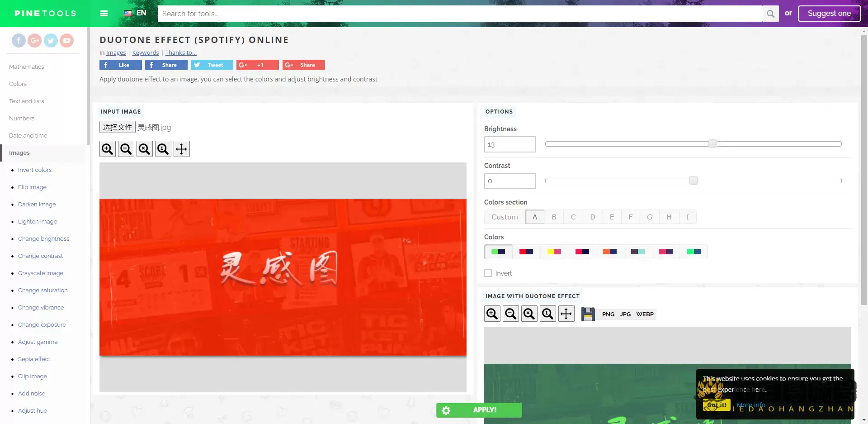Screen dimensions: 868x424
Task: Switch to the Custom colors section tab
Action: (x=505, y=217)
